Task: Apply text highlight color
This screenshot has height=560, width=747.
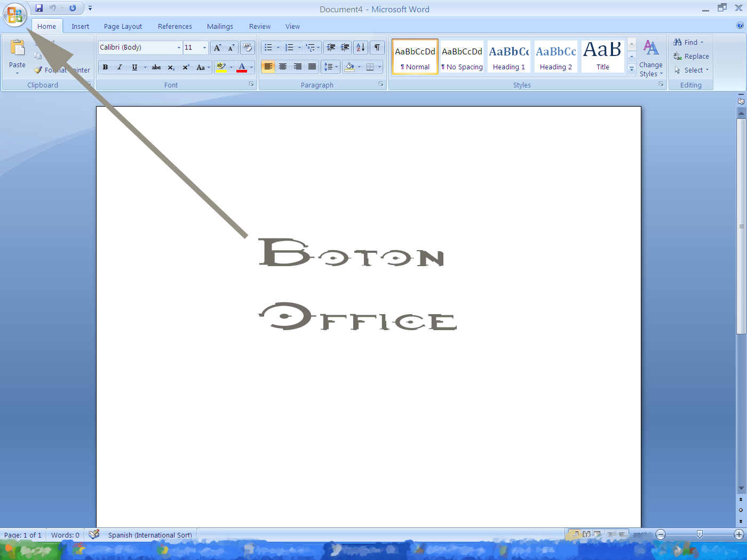Action: point(221,67)
